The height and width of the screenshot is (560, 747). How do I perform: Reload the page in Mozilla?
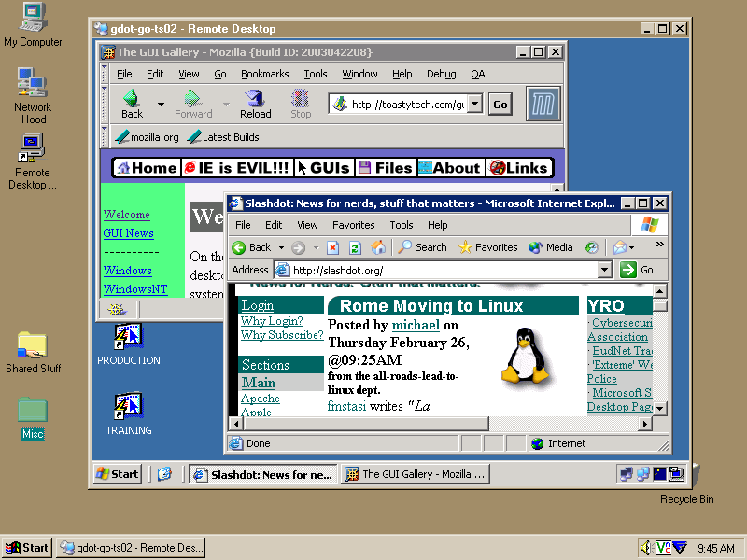tap(255, 104)
